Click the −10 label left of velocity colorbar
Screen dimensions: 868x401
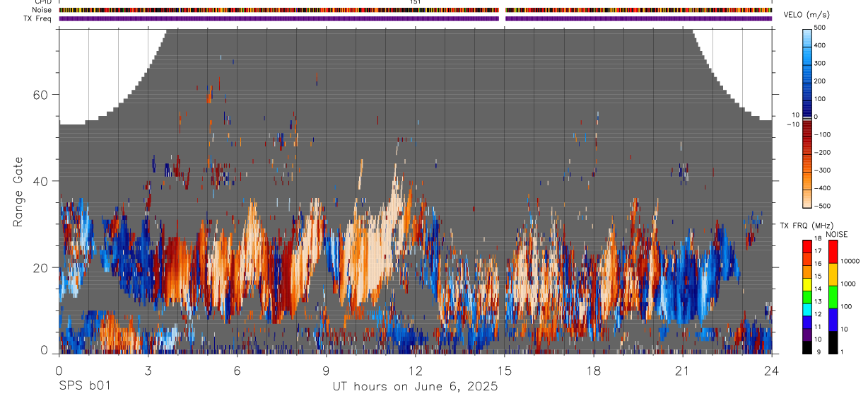[x=792, y=124]
